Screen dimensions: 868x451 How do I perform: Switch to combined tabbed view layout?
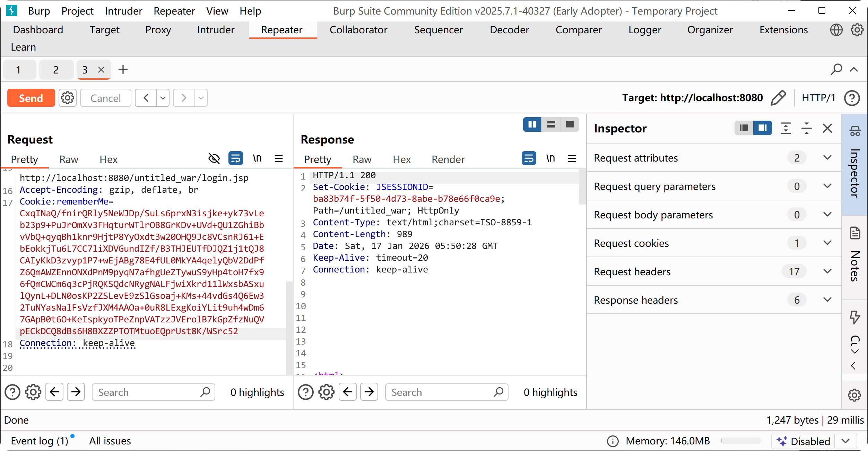tap(570, 124)
